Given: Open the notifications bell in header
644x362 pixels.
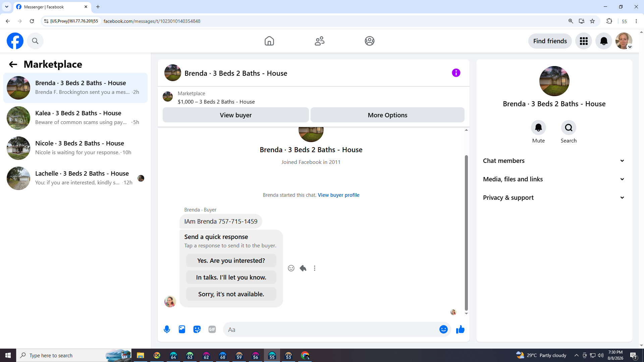Looking at the screenshot, I should tap(604, 41).
